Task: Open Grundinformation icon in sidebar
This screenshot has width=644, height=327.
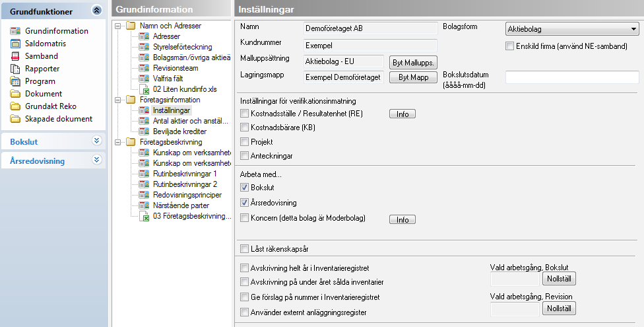Action: coord(15,31)
